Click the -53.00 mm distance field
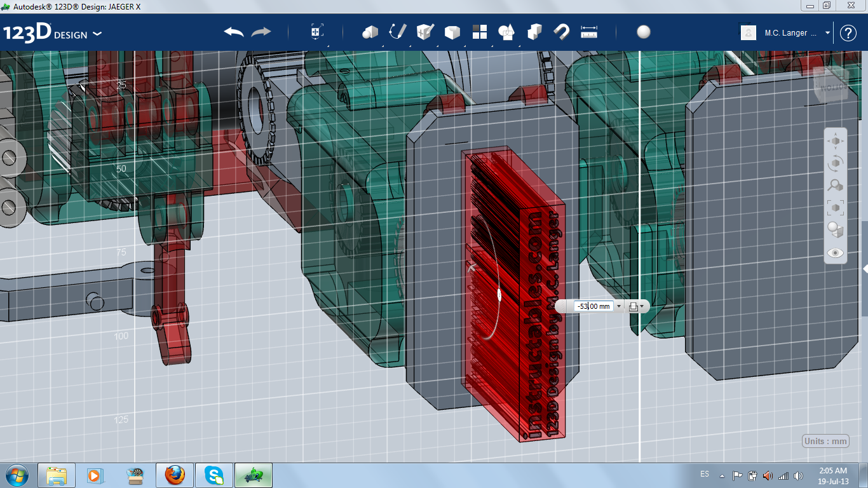This screenshot has width=868, height=488. 593,306
